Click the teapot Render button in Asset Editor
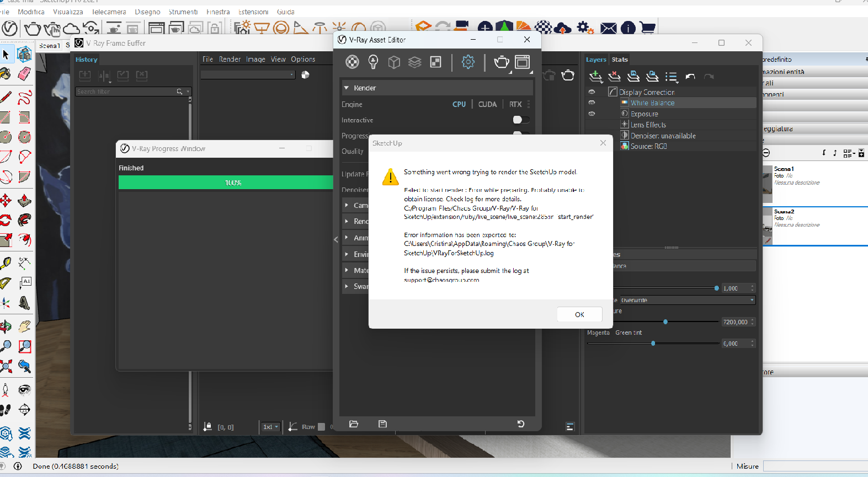This screenshot has width=868, height=477. [501, 62]
